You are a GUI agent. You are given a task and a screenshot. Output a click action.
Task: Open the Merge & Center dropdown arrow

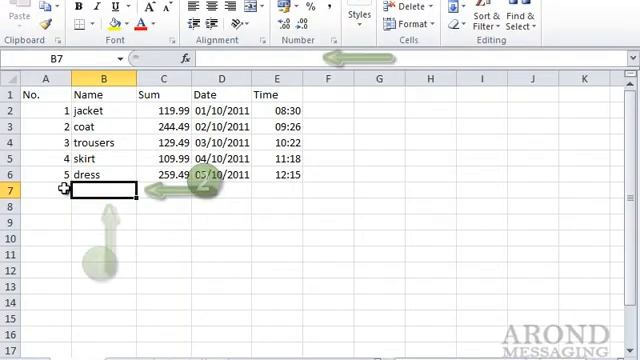262,6
